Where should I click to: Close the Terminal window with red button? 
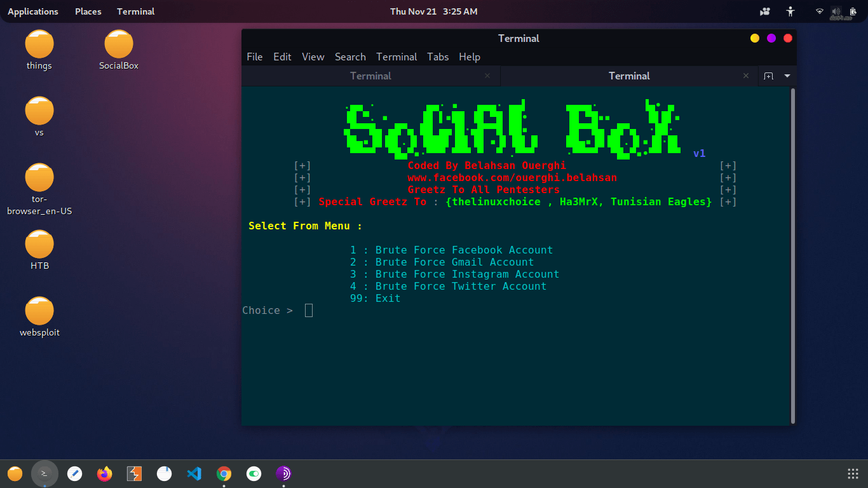788,38
